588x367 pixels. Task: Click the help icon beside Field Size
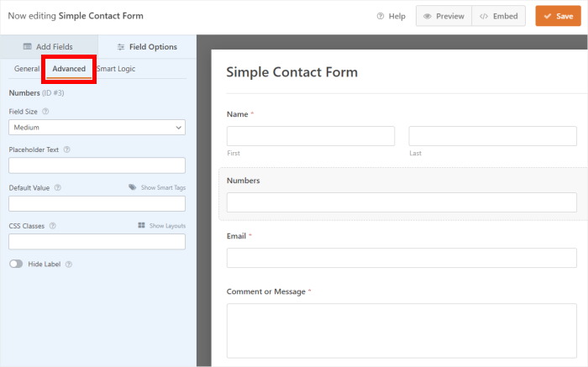[x=45, y=111]
